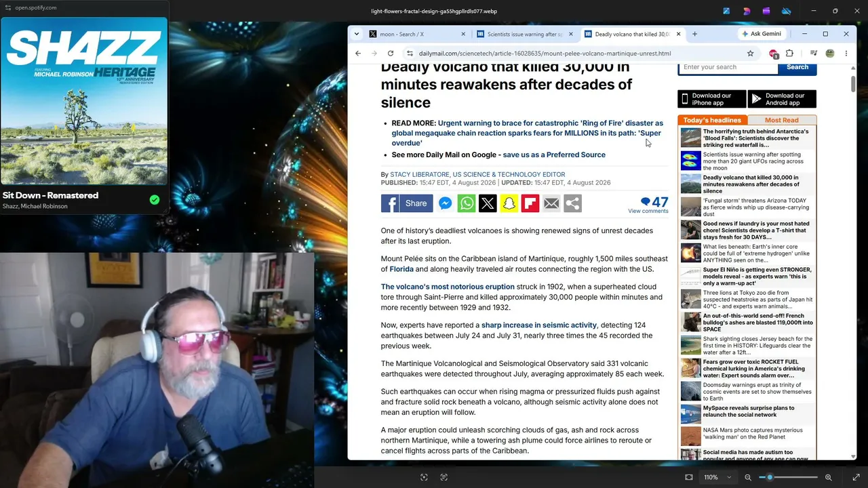Expand the Chrome tab search dropdown
This screenshot has height=488, width=868.
click(x=357, y=34)
